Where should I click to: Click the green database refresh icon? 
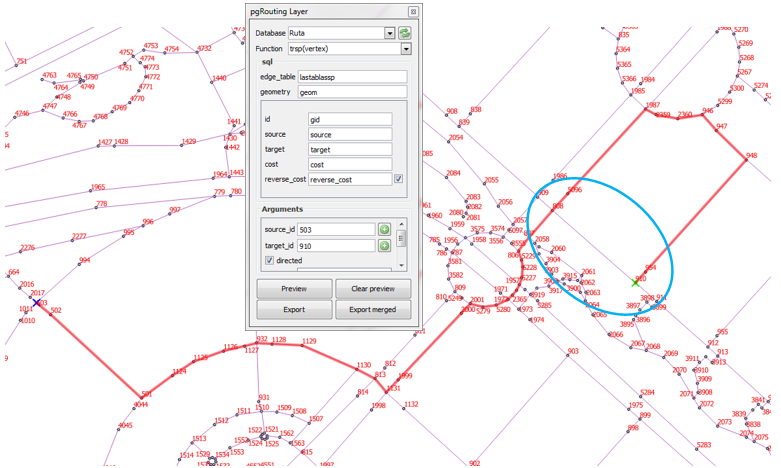pos(405,33)
